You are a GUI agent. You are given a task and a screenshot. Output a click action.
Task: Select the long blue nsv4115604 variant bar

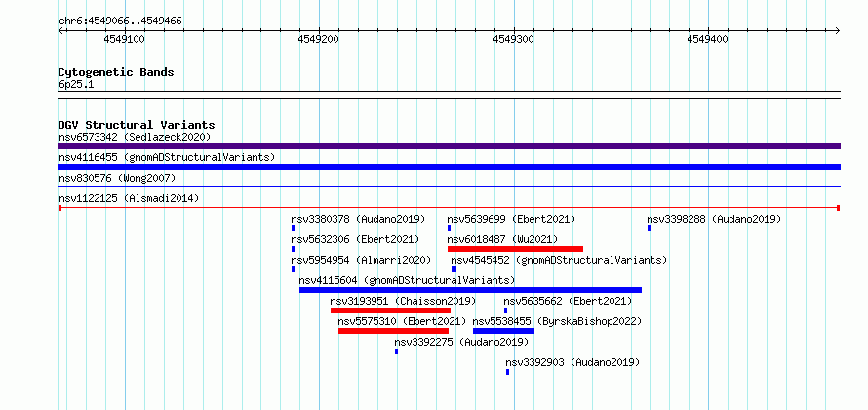point(470,290)
